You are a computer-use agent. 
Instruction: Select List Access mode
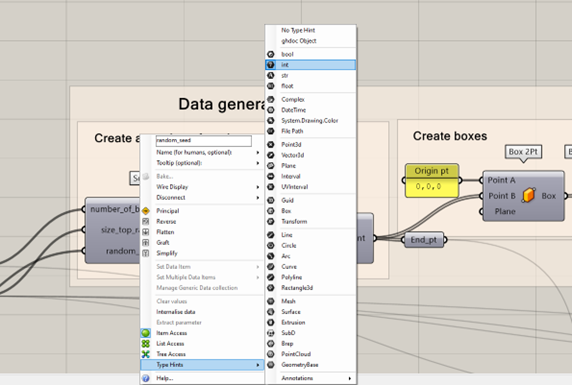[202, 343]
